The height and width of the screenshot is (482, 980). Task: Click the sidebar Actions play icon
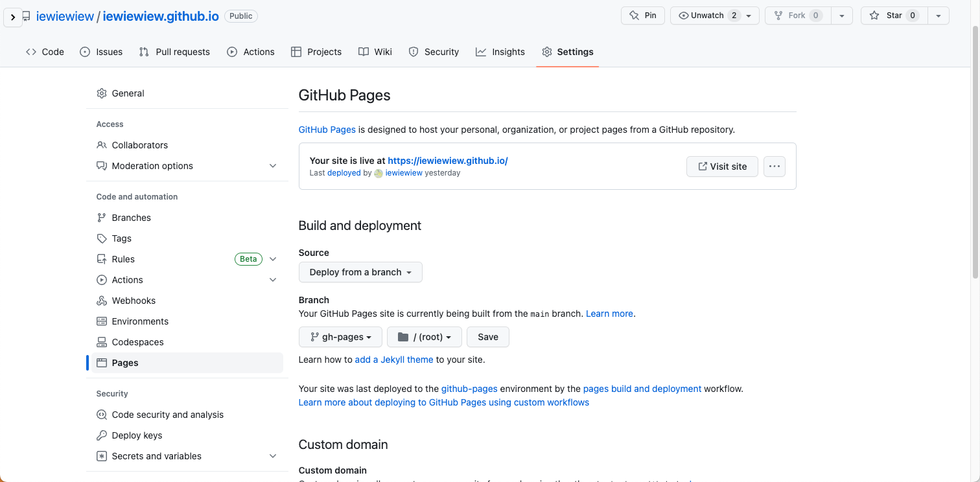102,280
